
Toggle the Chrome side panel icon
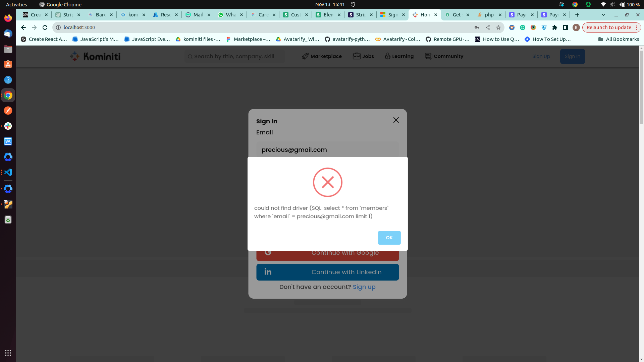[x=566, y=27]
